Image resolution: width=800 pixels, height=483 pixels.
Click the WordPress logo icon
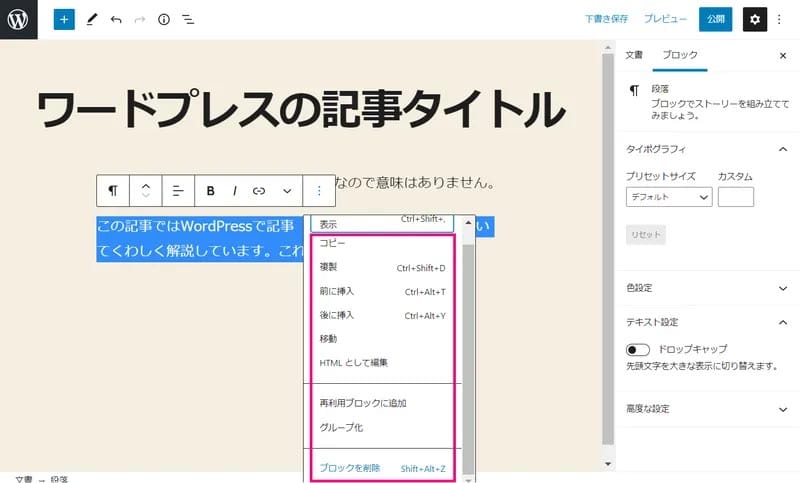point(18,19)
